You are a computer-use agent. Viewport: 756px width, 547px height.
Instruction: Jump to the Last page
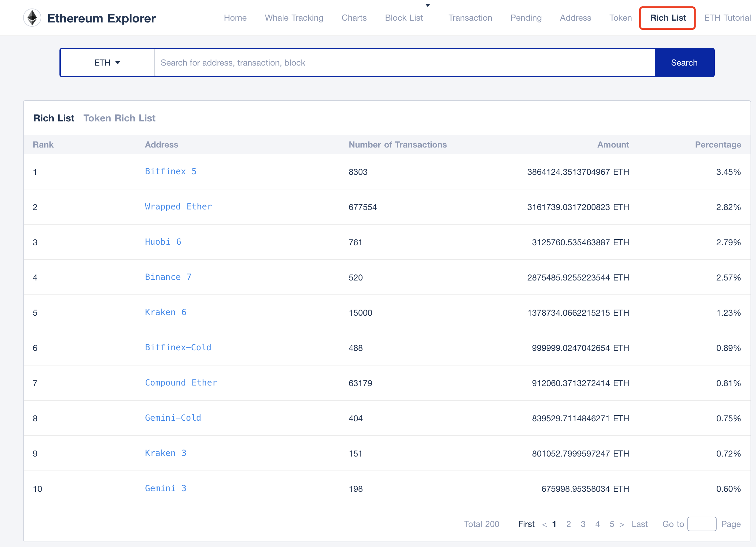(639, 524)
